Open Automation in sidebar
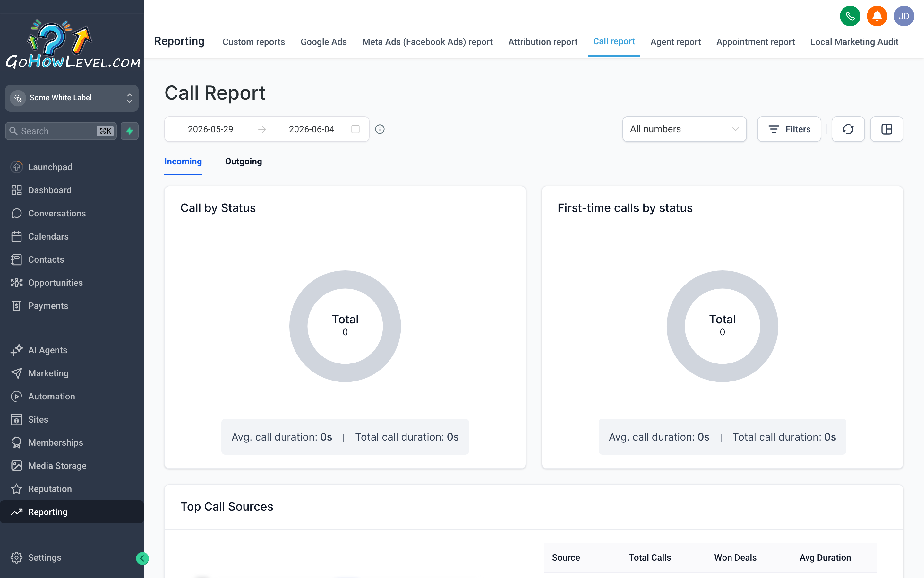924x578 pixels. 72,397
